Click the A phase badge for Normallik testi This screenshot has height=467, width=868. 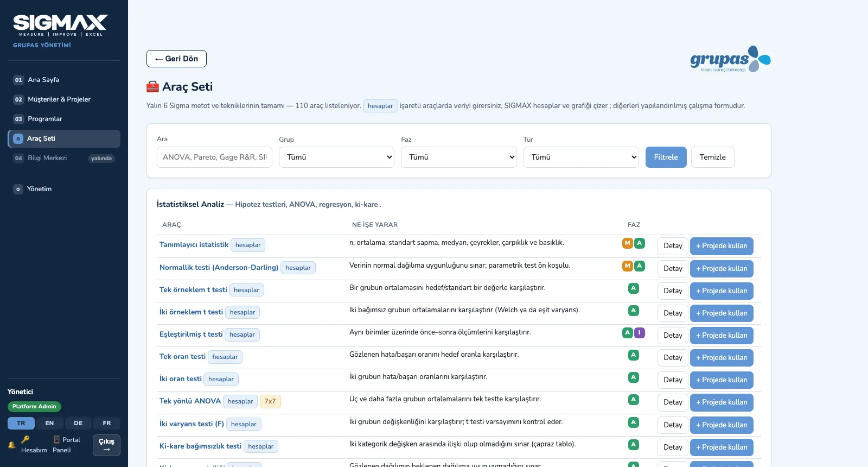tap(640, 266)
